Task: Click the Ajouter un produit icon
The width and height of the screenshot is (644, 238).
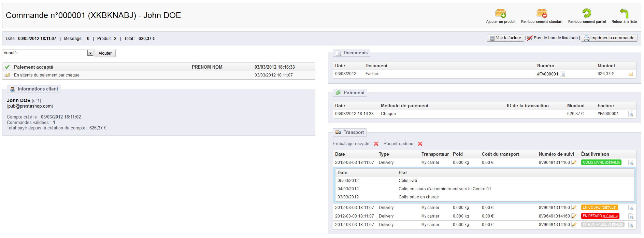Action: [x=500, y=14]
